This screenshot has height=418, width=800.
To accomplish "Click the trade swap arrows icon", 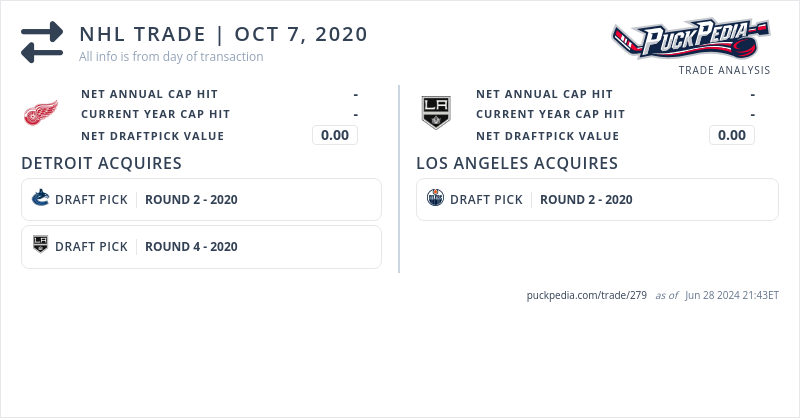I will click(x=42, y=42).
